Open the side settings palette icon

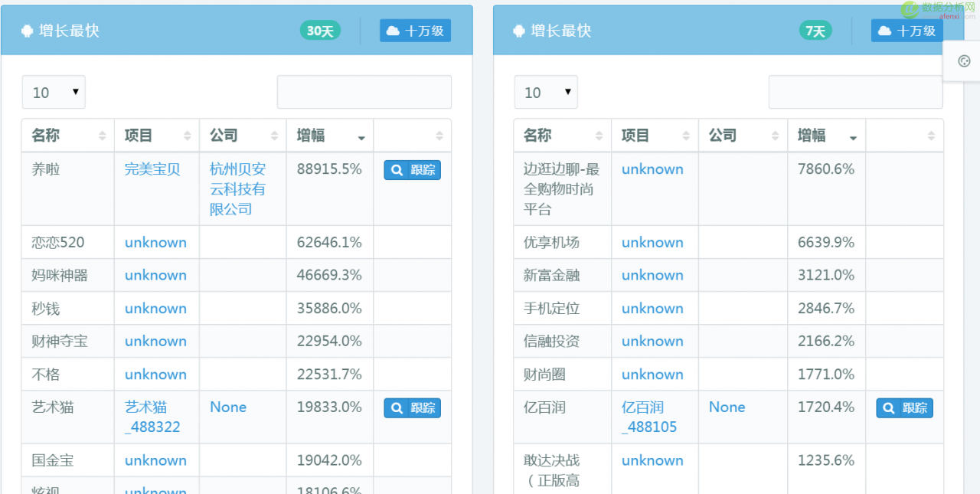tap(964, 61)
